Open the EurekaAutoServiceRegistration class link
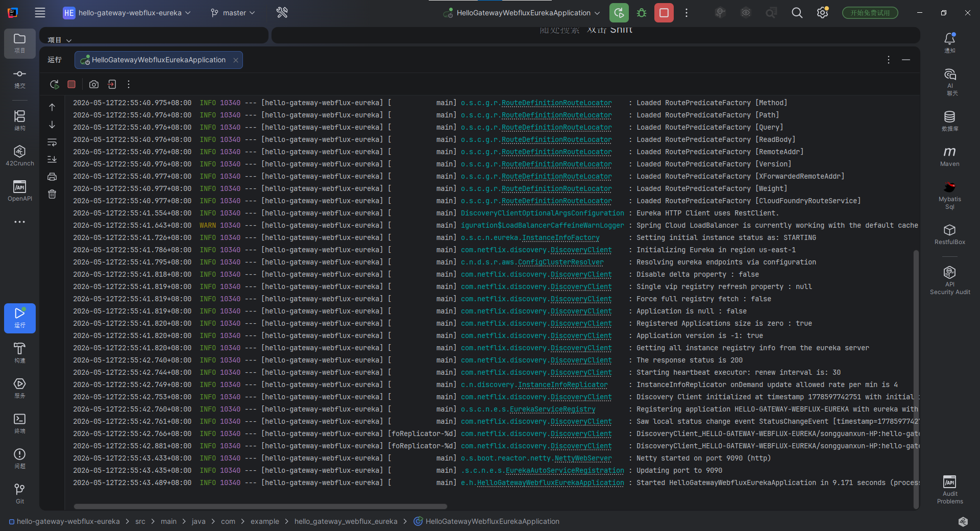Image resolution: width=980 pixels, height=531 pixels. (x=565, y=470)
